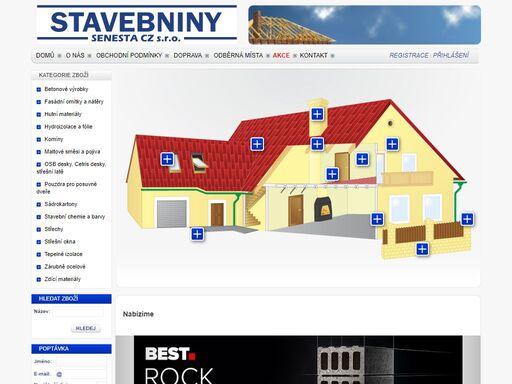Open the Střešní okna category
512x384 pixels.
(x=60, y=242)
